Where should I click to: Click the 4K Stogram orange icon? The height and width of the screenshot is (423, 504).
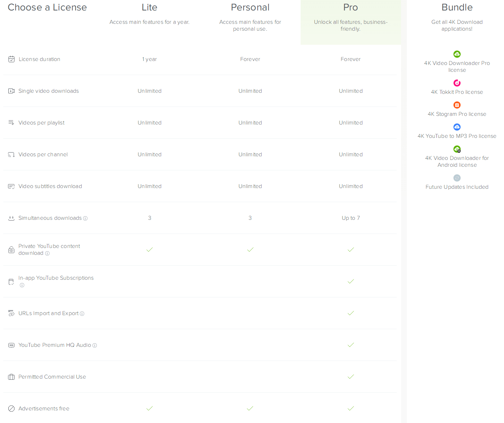[x=457, y=105]
